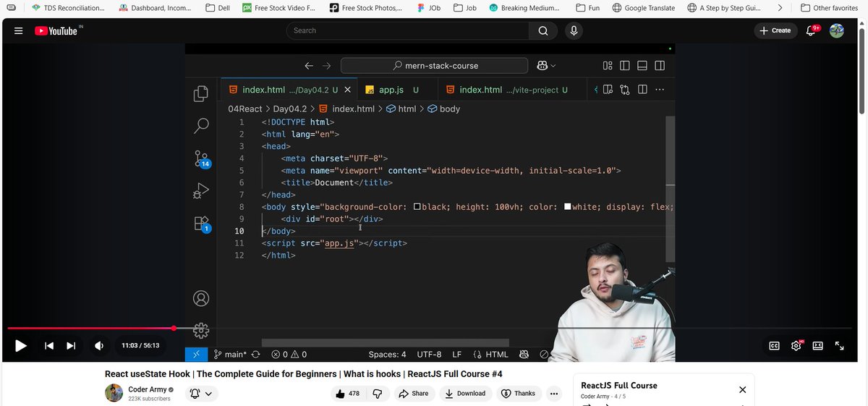The height and width of the screenshot is (406, 868).
Task: Open the Google Translate bookmark
Action: 643,8
